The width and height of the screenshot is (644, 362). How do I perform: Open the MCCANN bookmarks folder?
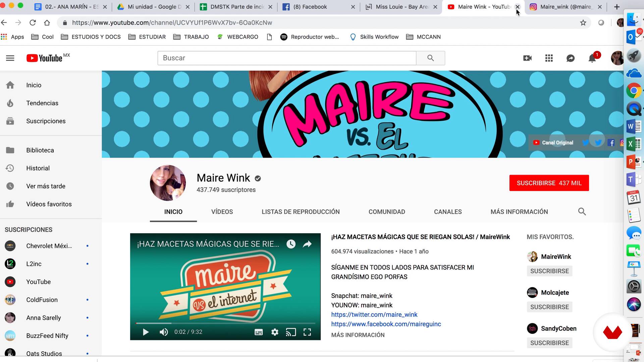pyautogui.click(x=423, y=37)
